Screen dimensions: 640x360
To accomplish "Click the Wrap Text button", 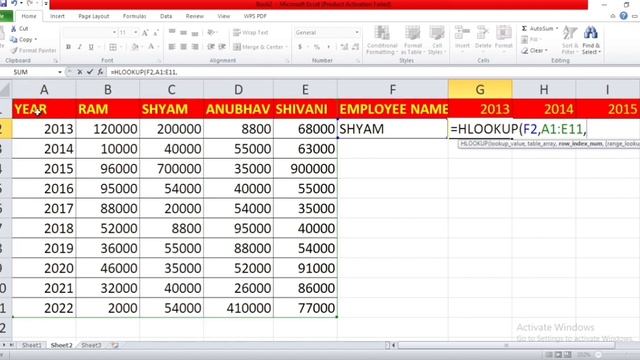I will pos(251,32).
